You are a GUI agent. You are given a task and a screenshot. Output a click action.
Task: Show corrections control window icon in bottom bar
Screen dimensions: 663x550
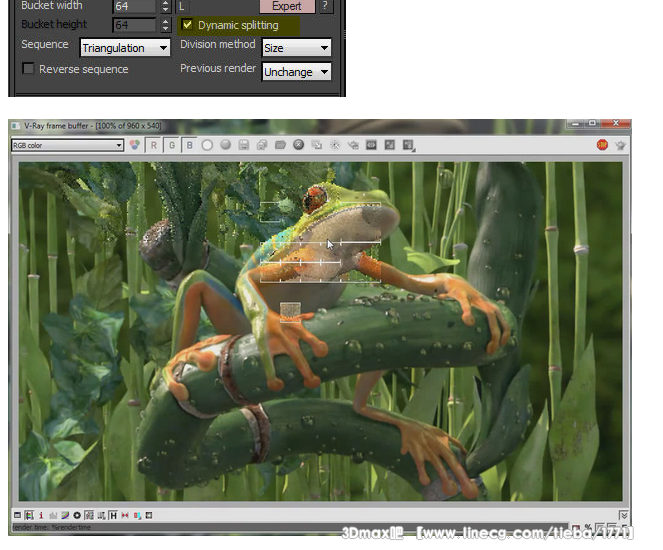17,515
